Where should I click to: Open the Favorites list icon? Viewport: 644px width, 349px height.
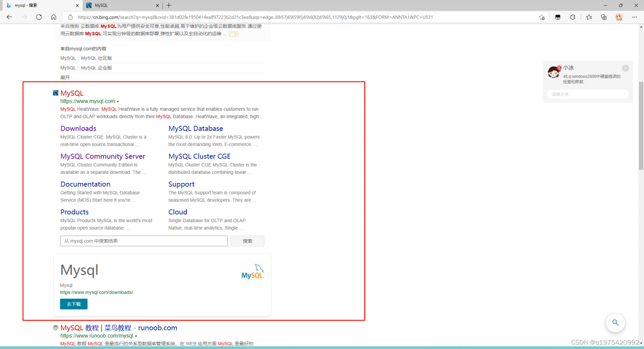[589, 17]
